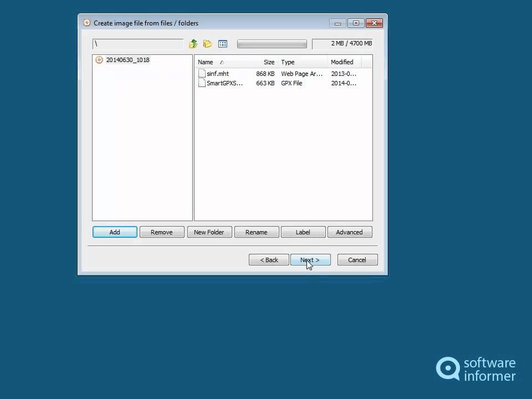Select the 20140630_1018 tree node
This screenshot has height=399, width=532.
point(127,60)
